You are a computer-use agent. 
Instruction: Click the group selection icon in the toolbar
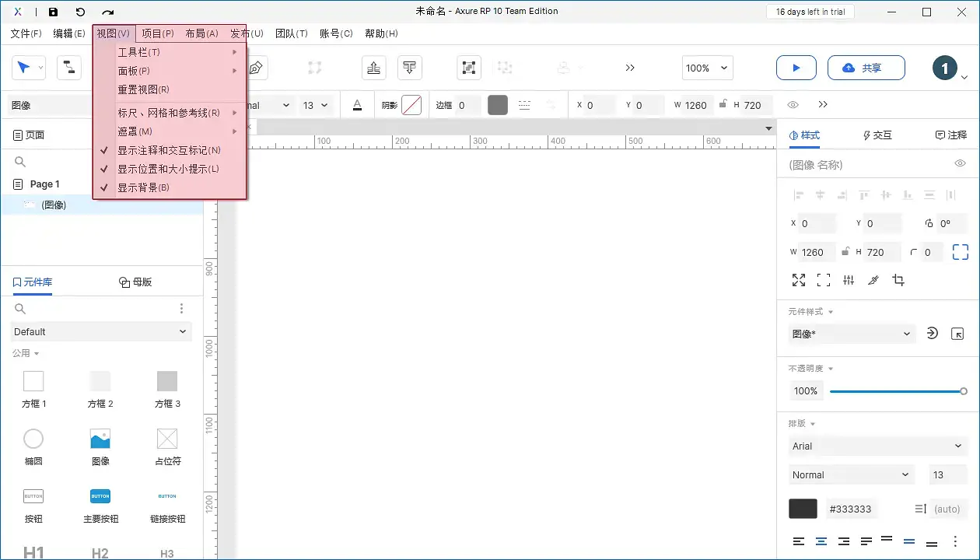[x=469, y=68]
